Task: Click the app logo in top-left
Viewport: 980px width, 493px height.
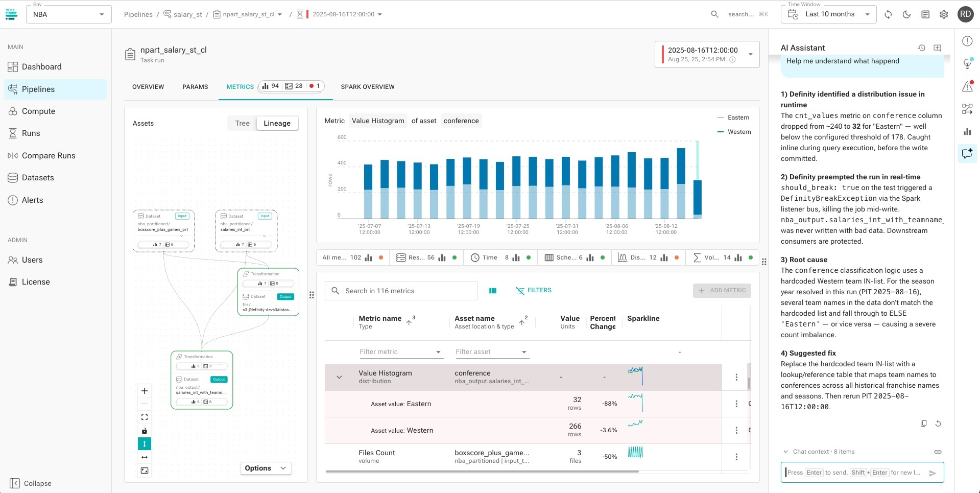Action: click(11, 14)
